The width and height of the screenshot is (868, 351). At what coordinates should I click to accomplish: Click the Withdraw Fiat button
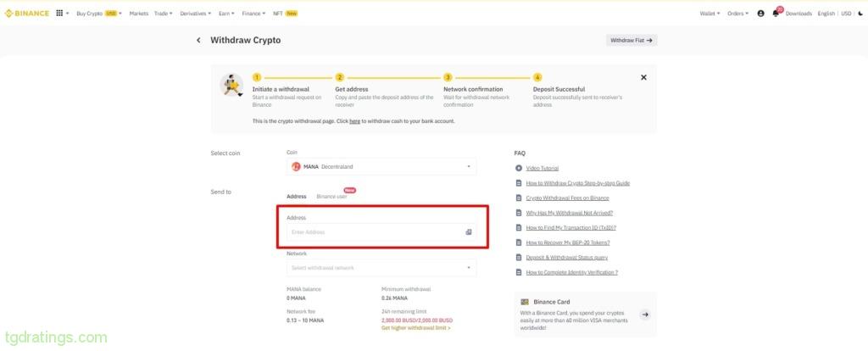(x=631, y=41)
